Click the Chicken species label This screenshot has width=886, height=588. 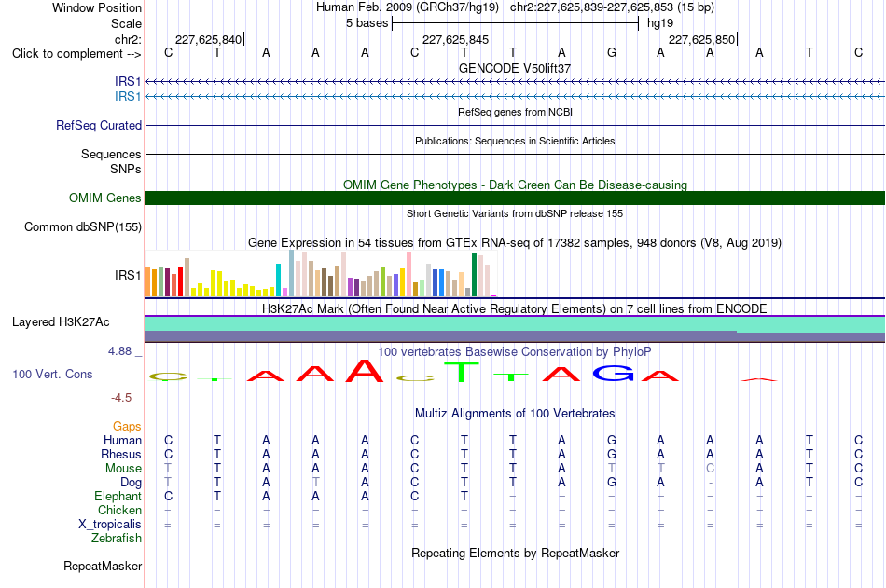119,510
